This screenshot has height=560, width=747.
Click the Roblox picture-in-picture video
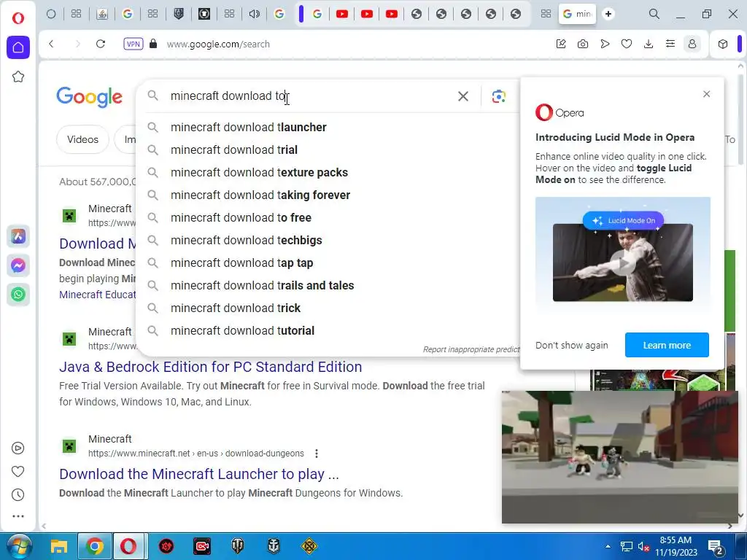tap(620, 457)
